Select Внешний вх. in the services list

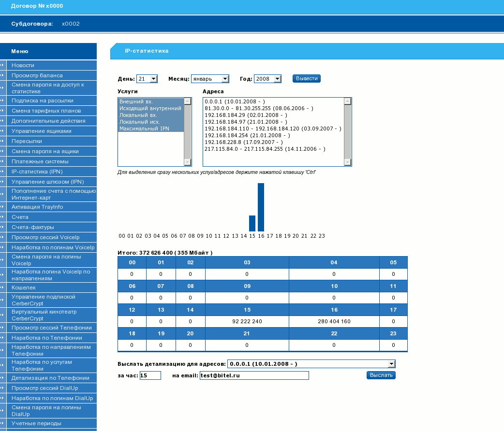pos(136,101)
